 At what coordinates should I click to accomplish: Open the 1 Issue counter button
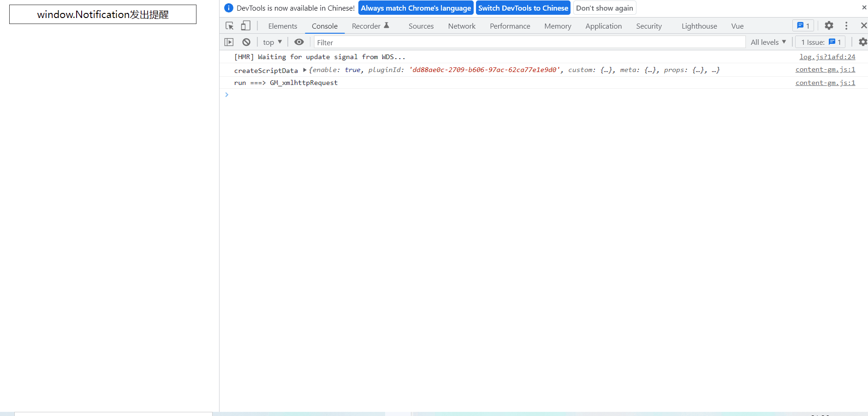pos(820,42)
